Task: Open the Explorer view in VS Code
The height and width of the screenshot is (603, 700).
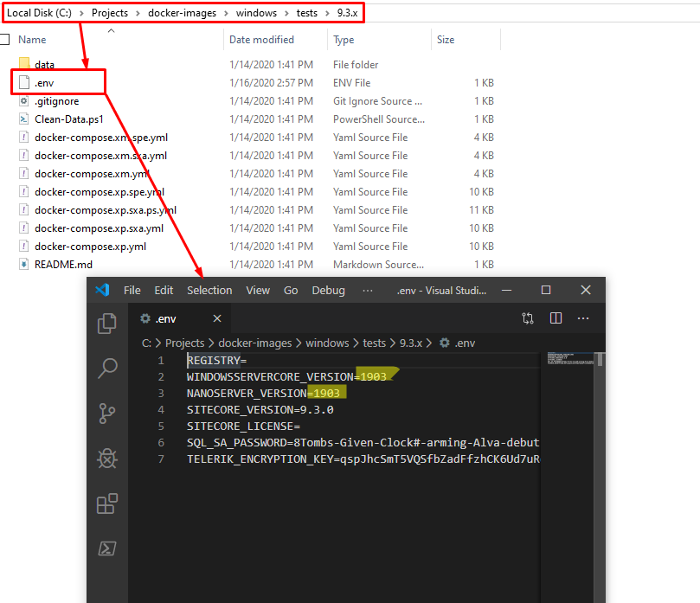Action: 107,322
